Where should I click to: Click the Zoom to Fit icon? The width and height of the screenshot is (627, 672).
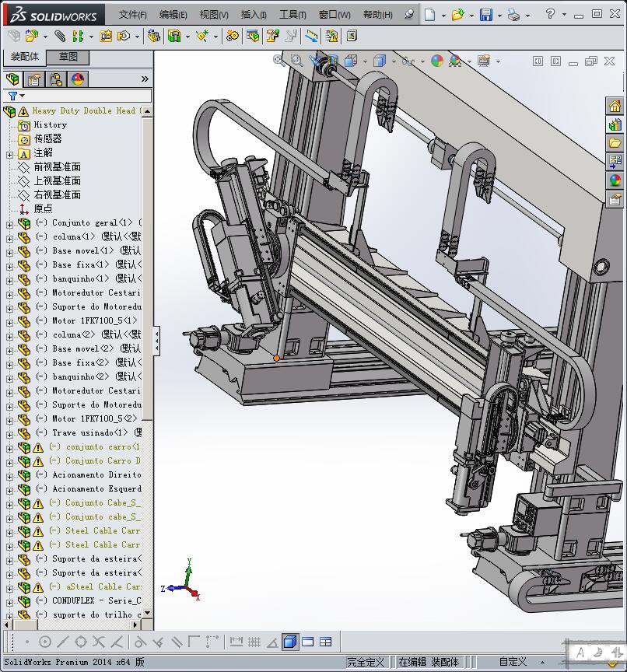pyautogui.click(x=279, y=61)
